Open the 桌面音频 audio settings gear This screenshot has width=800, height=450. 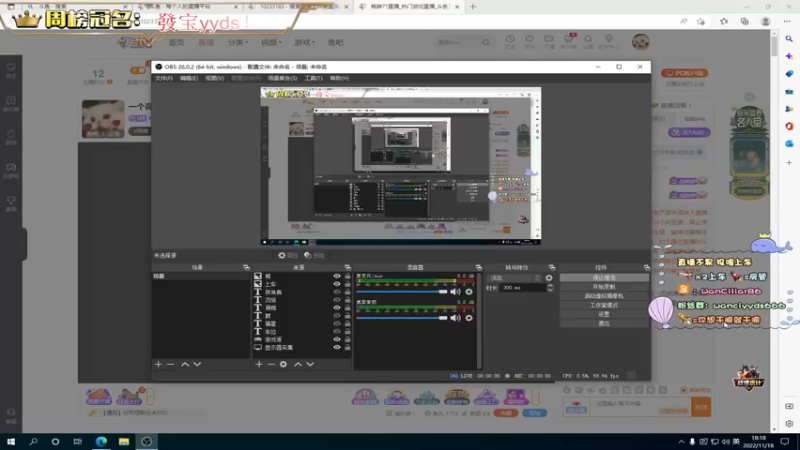point(469,318)
